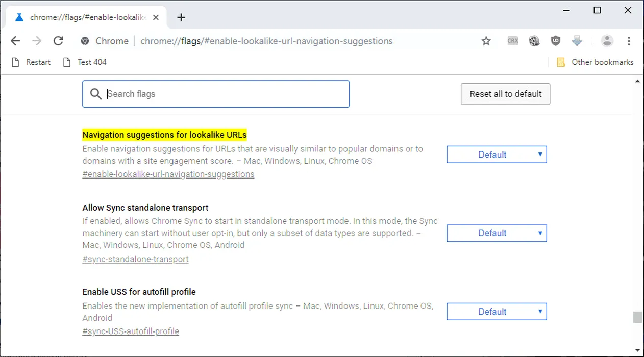Reload the current flags page
Screen dimensions: 644x357
point(58,41)
